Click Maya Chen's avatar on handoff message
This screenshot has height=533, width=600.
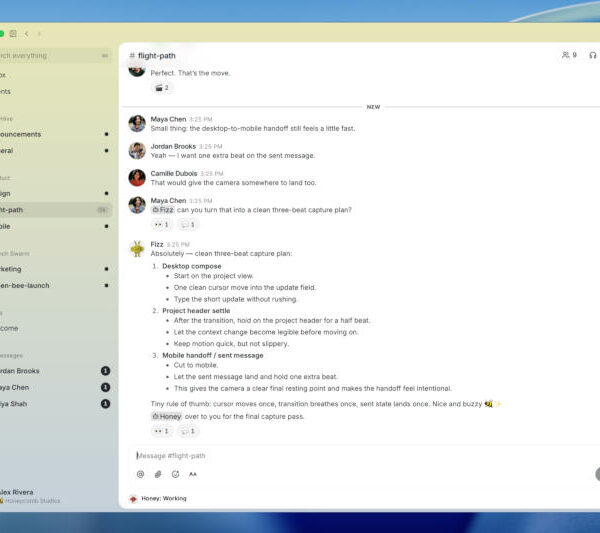click(x=137, y=124)
